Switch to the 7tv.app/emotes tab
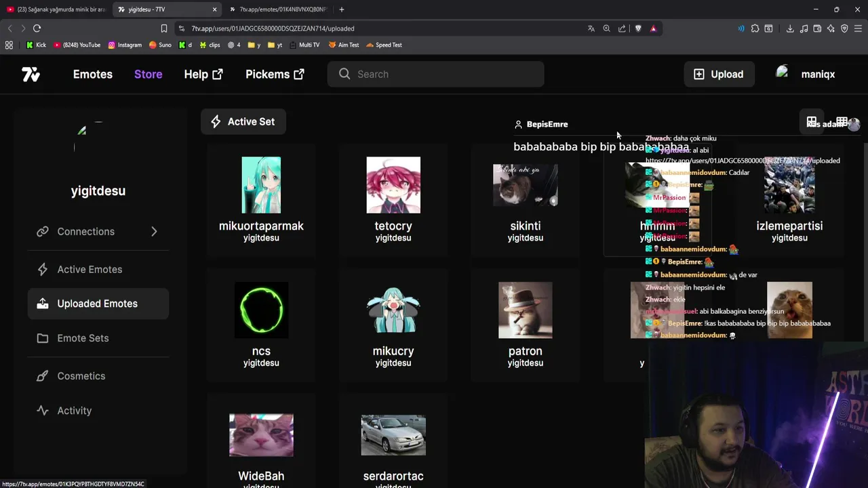This screenshot has height=488, width=868. pos(279,9)
